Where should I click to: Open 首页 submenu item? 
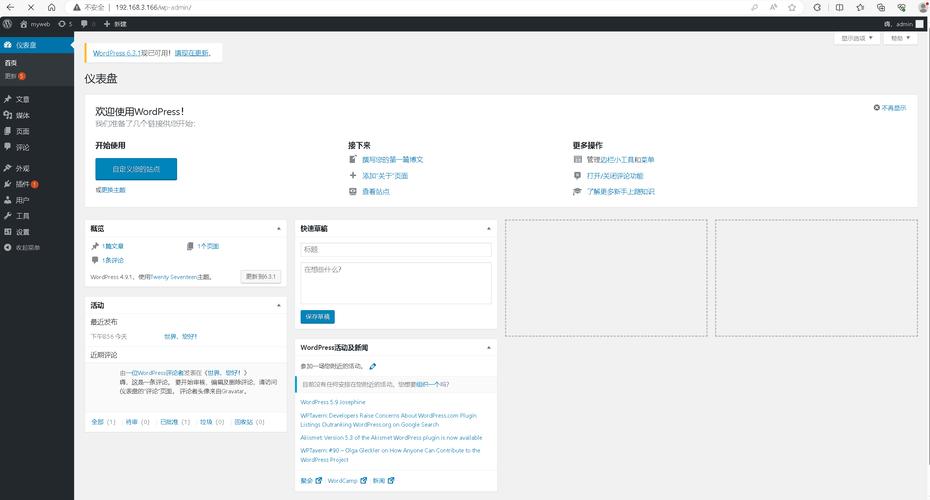coord(11,63)
